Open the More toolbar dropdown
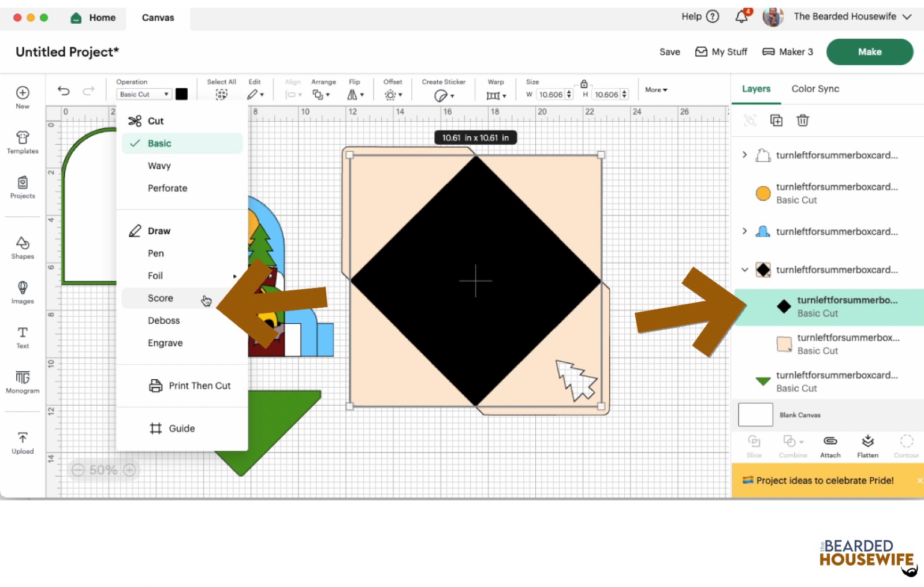924x587 pixels. coord(656,89)
